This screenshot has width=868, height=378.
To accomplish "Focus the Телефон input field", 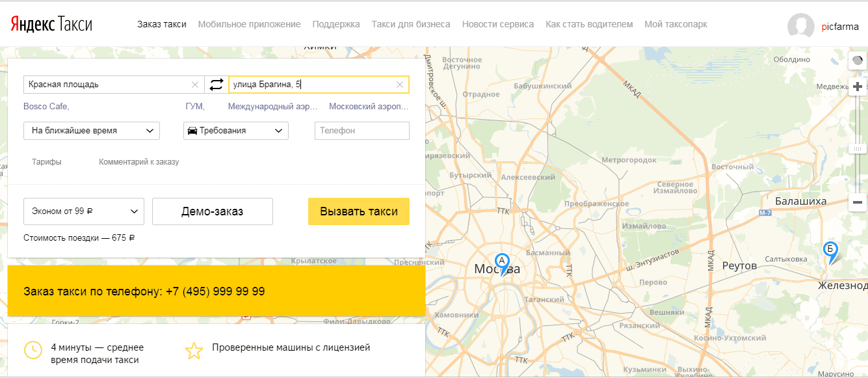I will click(362, 131).
